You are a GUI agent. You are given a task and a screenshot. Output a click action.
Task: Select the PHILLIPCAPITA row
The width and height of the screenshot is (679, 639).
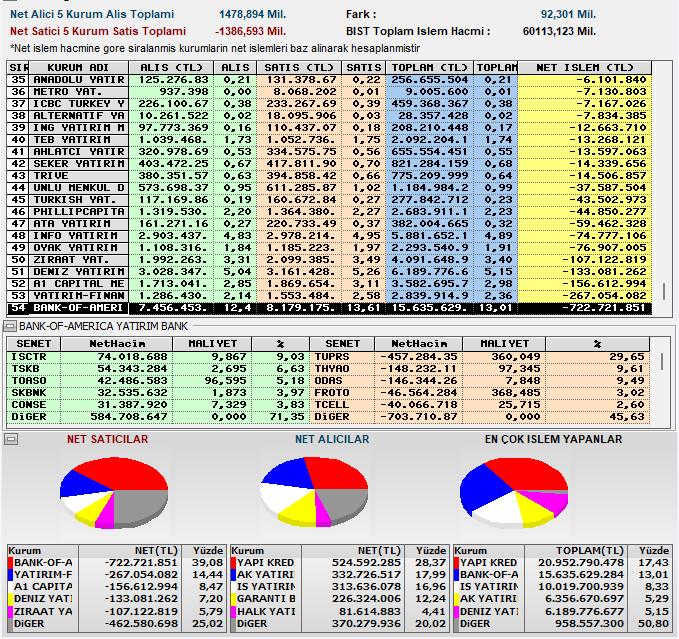[329, 212]
